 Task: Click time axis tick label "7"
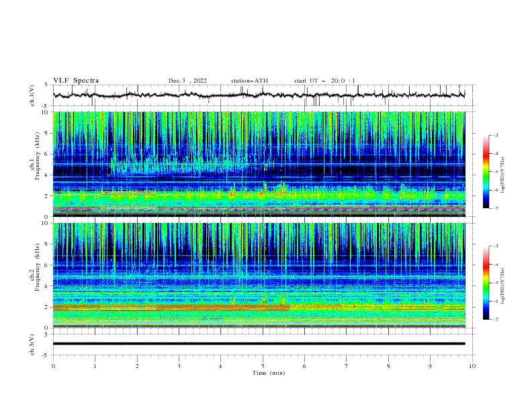tap(347, 366)
